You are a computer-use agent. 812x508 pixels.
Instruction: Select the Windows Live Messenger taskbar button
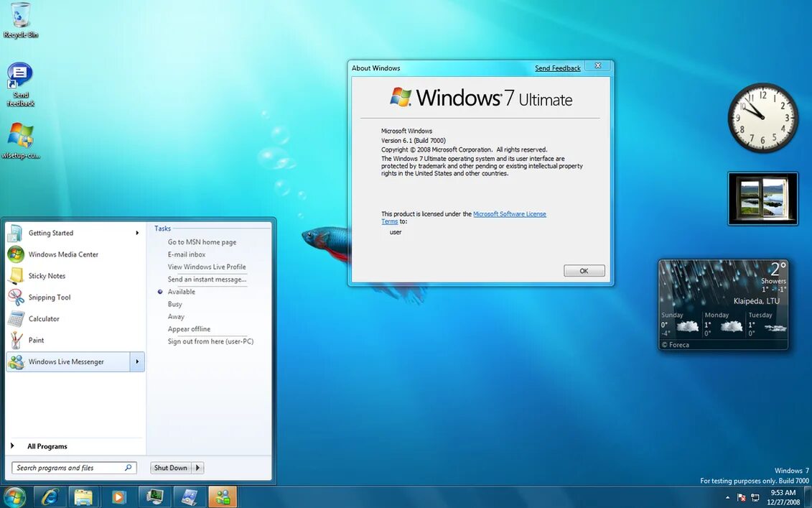pyautogui.click(x=223, y=497)
